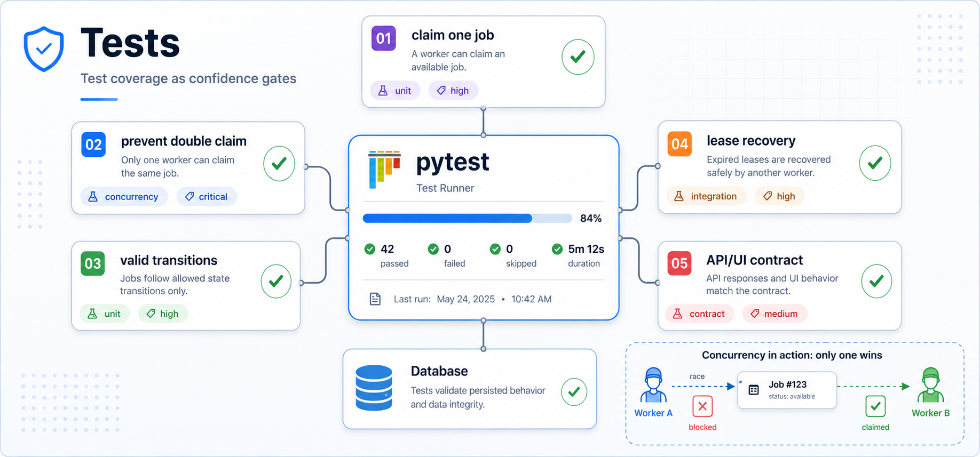Click the "Test Runner" subtitle
Screen dimensions: 980x457
(445, 188)
